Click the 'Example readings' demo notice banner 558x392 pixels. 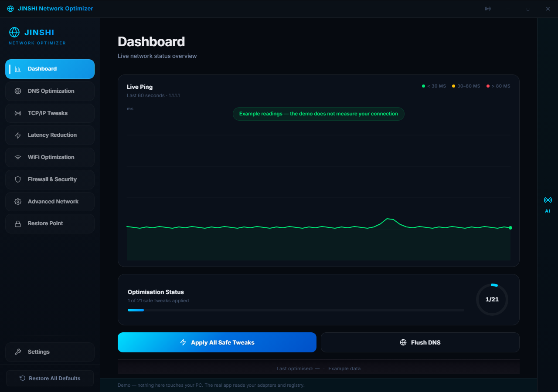pyautogui.click(x=319, y=114)
